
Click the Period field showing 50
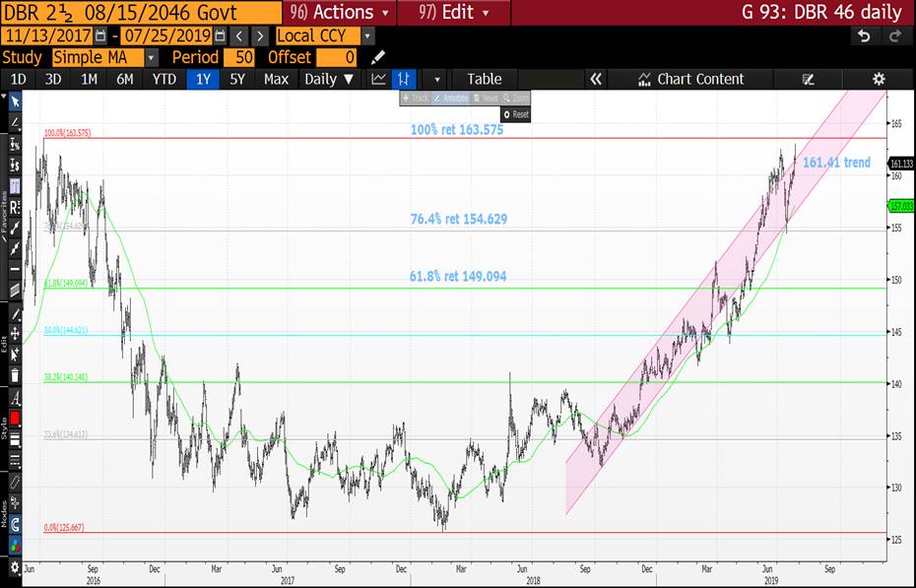coord(239,57)
